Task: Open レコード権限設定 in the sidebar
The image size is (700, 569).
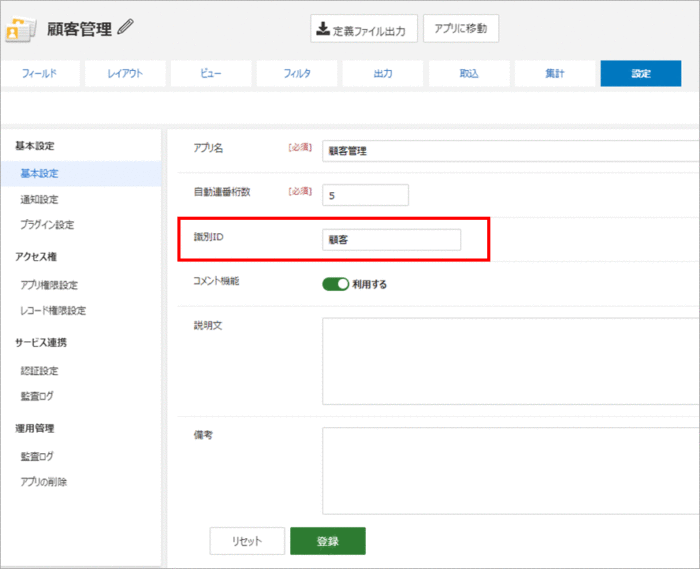Action: (53, 311)
